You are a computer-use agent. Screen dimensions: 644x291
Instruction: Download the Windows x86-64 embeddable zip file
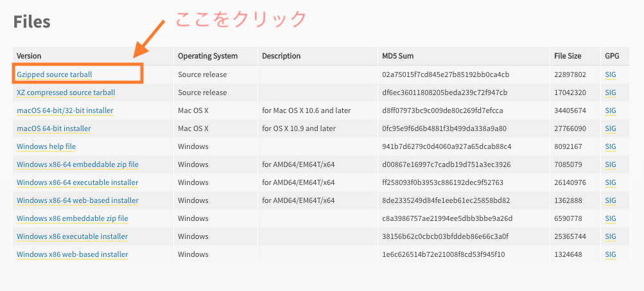(78, 165)
